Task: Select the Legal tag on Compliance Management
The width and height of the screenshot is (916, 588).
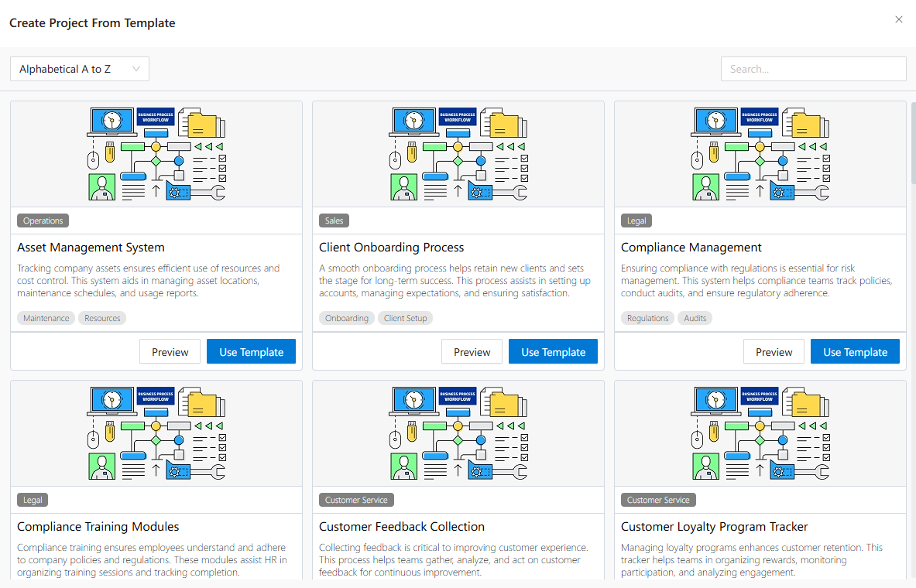Action: [636, 220]
